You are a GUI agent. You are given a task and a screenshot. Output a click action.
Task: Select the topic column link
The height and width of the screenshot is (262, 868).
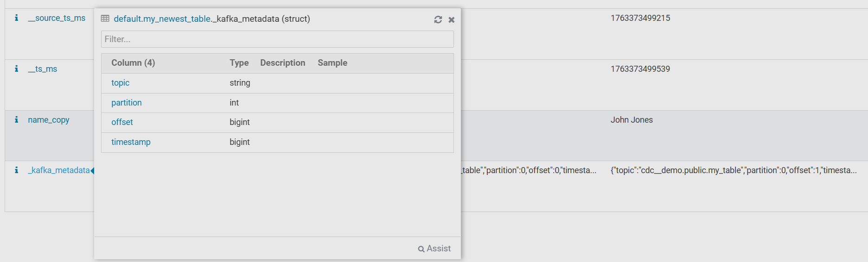120,83
